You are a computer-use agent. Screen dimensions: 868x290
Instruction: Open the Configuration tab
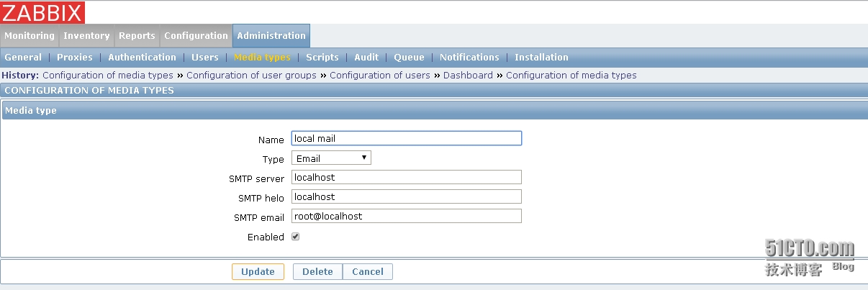196,35
